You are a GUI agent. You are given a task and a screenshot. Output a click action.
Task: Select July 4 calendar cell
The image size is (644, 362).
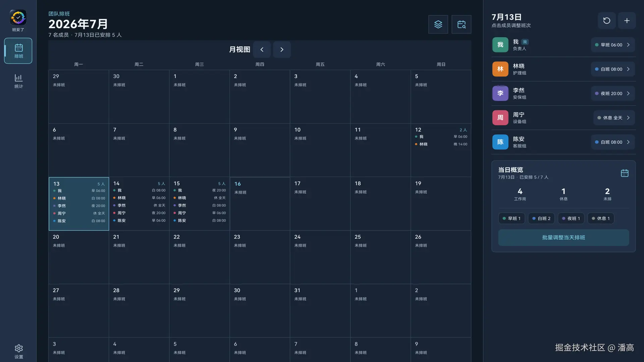pyautogui.click(x=381, y=97)
